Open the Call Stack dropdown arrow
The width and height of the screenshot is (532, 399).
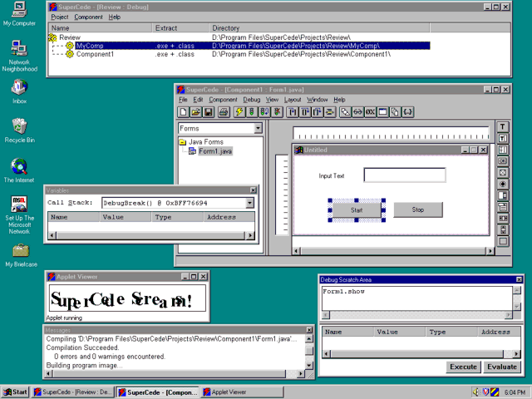249,203
